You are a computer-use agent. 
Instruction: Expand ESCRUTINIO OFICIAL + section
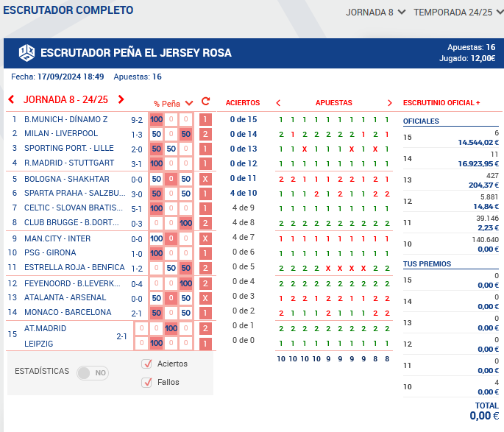tap(441, 103)
